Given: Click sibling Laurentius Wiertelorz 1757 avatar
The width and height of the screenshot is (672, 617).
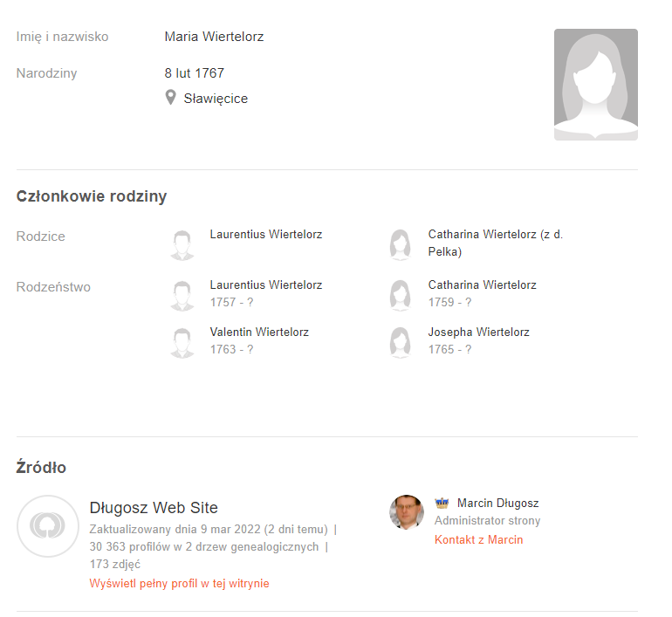Looking at the screenshot, I should click(182, 296).
